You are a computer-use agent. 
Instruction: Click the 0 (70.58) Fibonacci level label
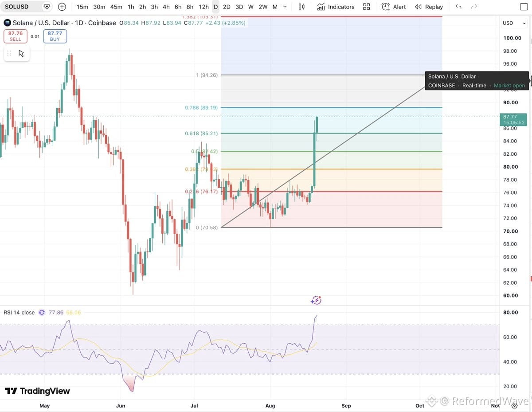click(207, 227)
